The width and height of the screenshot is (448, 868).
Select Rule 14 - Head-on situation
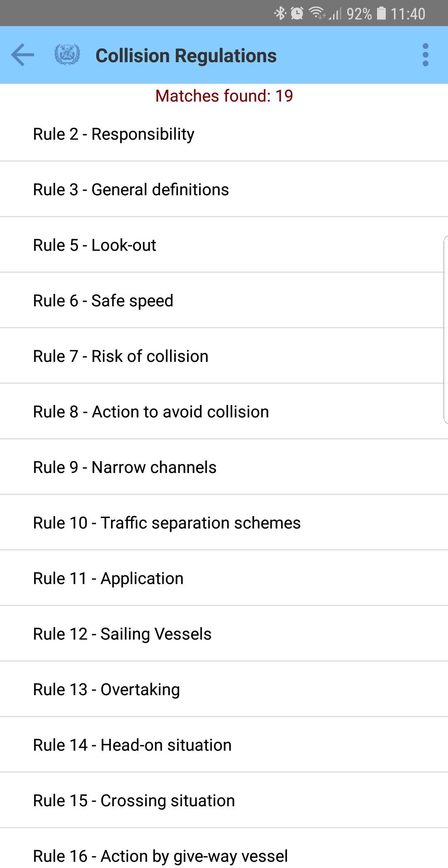pos(224,745)
